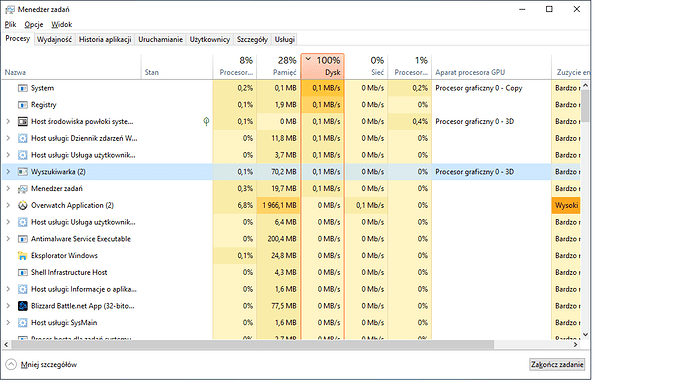Click the Shell Infrastructure Host icon
Viewport: 690px width, 388px height.
click(22, 272)
